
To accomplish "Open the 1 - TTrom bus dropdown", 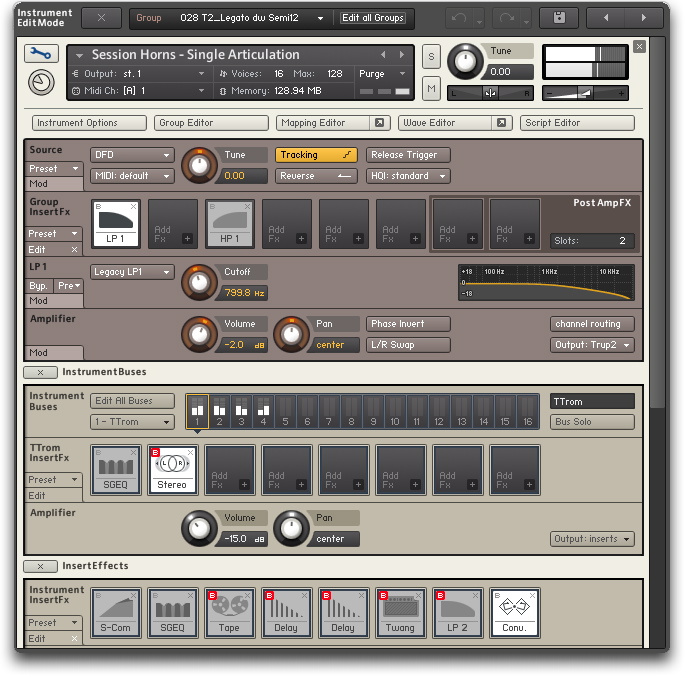I will [x=132, y=422].
